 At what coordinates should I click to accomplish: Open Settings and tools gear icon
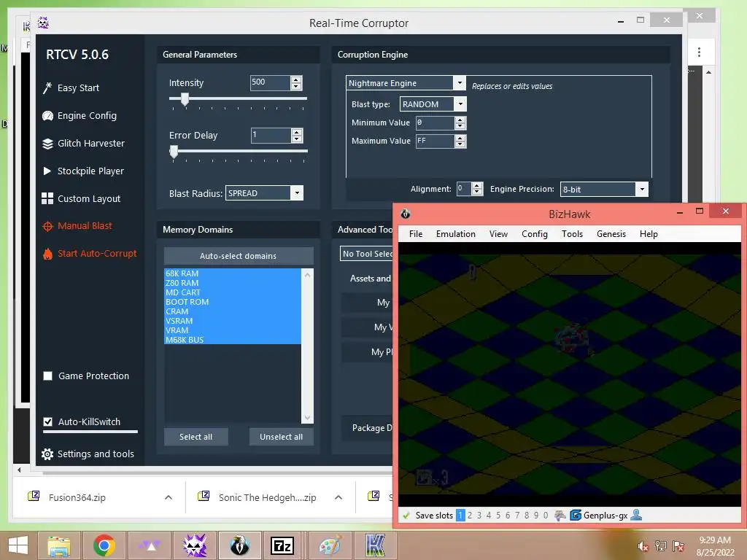click(x=47, y=454)
